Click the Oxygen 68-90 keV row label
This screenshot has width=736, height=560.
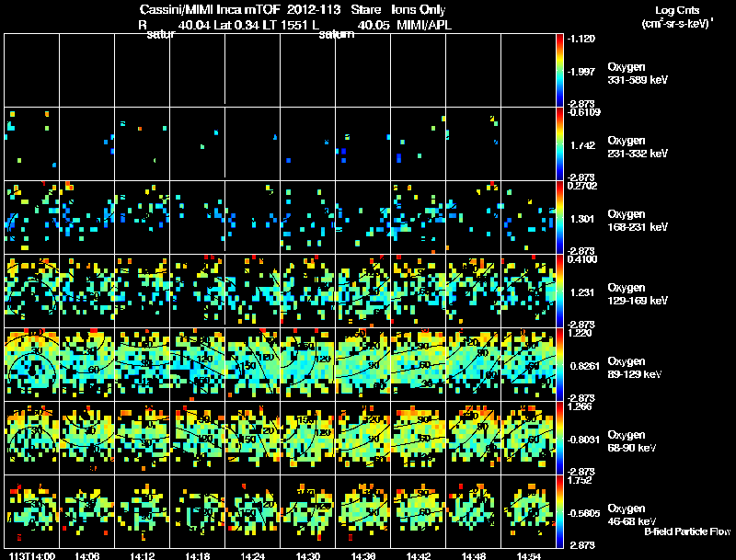coord(632,441)
